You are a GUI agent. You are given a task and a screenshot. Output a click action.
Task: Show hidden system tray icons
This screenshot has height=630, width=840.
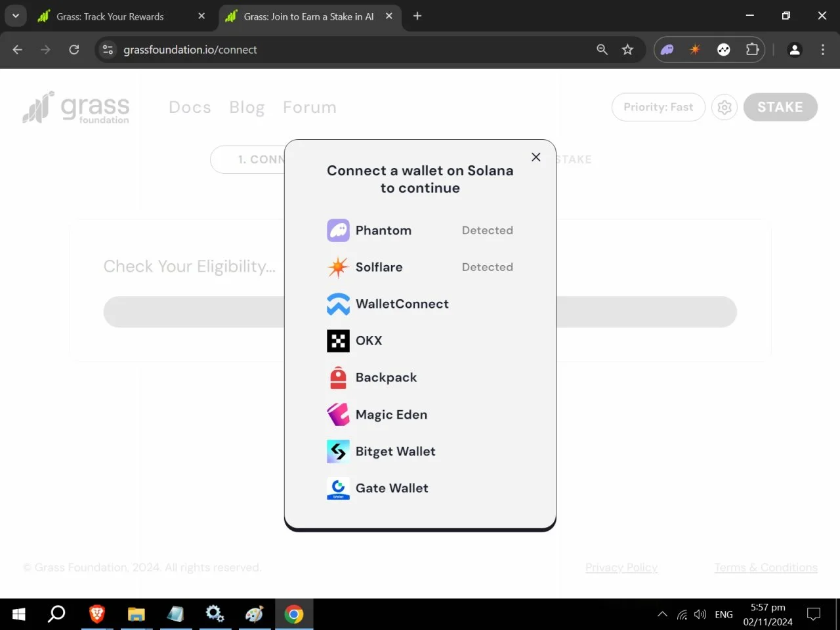pos(663,614)
